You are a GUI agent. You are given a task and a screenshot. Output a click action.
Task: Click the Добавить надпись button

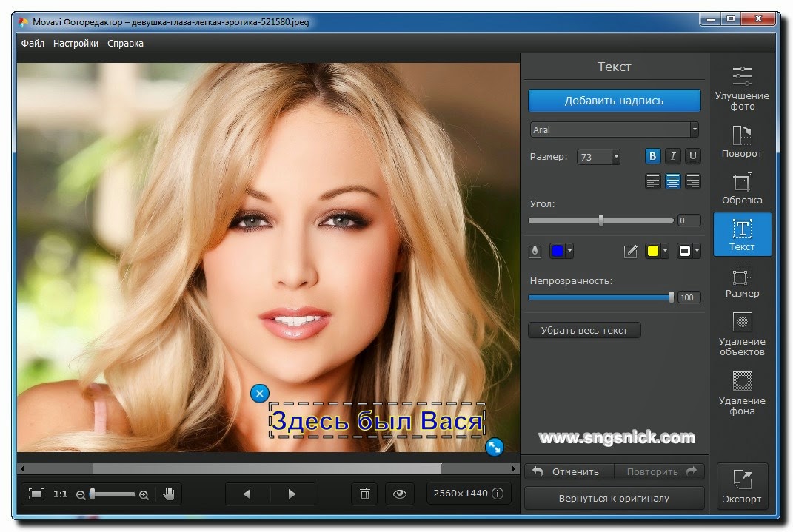(614, 101)
